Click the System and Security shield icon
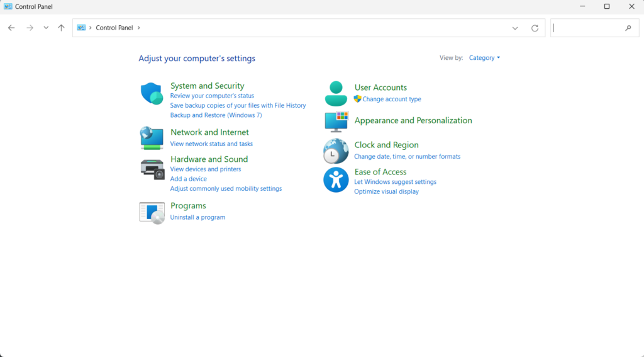644x357 pixels. (x=152, y=93)
